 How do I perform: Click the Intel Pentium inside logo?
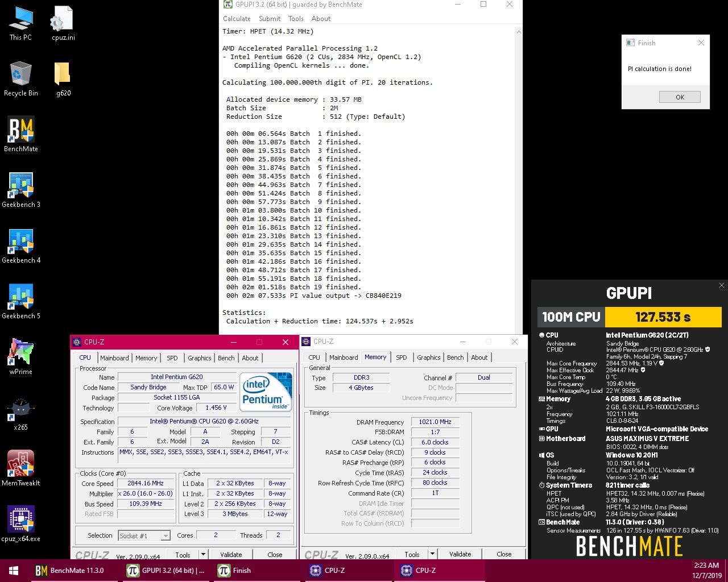[x=266, y=392]
